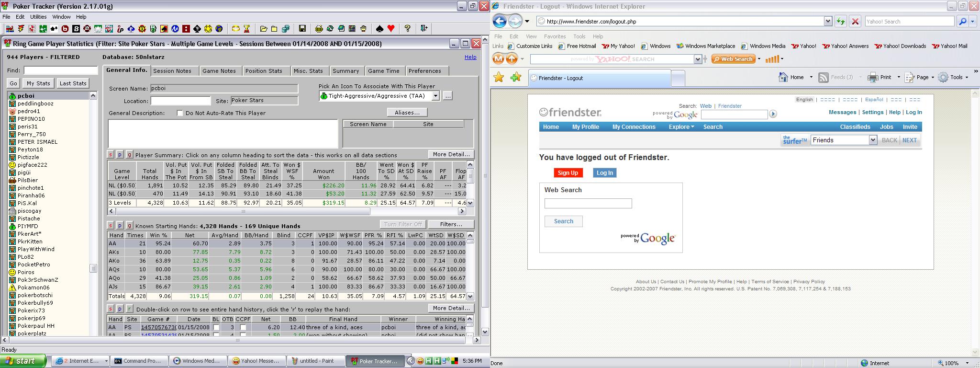Viewport: 980px width, 368px height.
Task: Open the IE address bar dropdown arrow
Action: click(x=828, y=21)
